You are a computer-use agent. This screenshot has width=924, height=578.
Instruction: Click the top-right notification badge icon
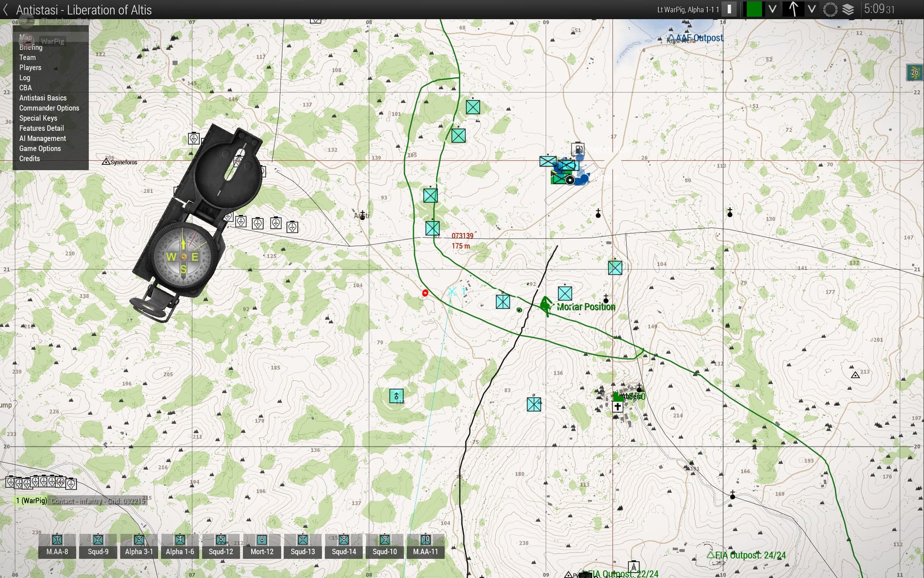tap(914, 72)
